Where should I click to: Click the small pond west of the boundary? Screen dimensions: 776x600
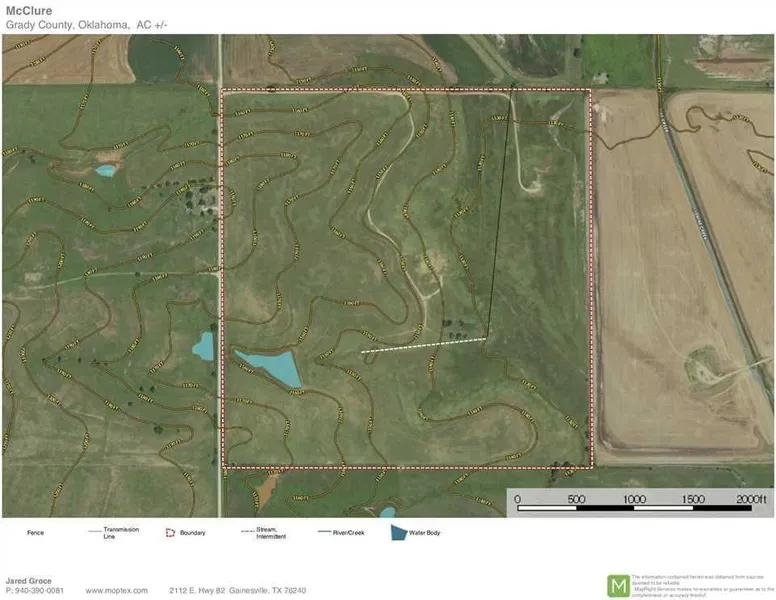[204, 346]
